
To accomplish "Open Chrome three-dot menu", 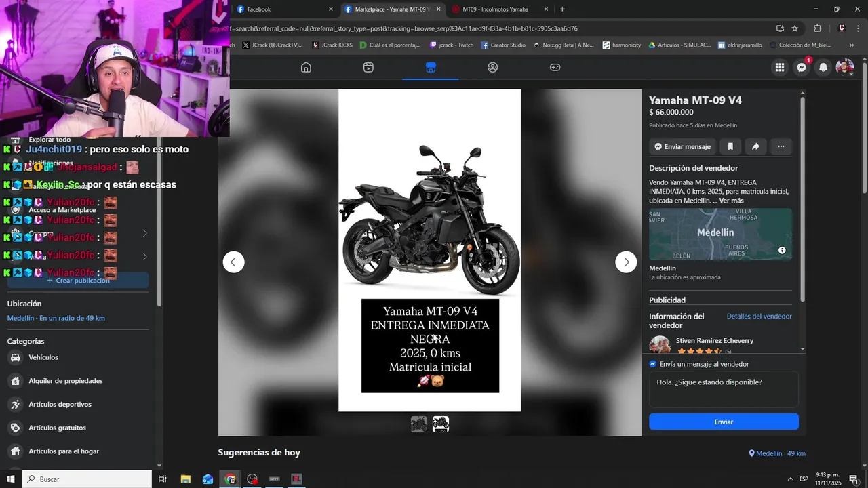I will pos(859,28).
